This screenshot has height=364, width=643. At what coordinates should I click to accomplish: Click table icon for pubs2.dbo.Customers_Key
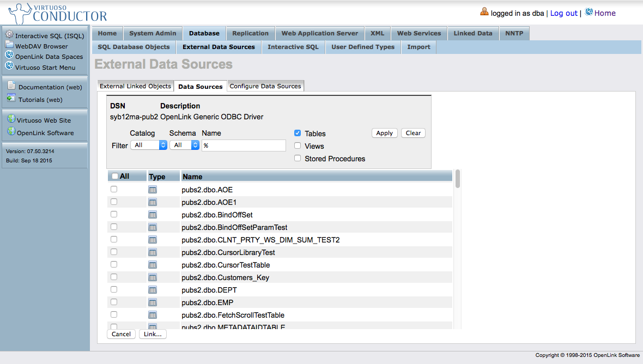coord(153,277)
